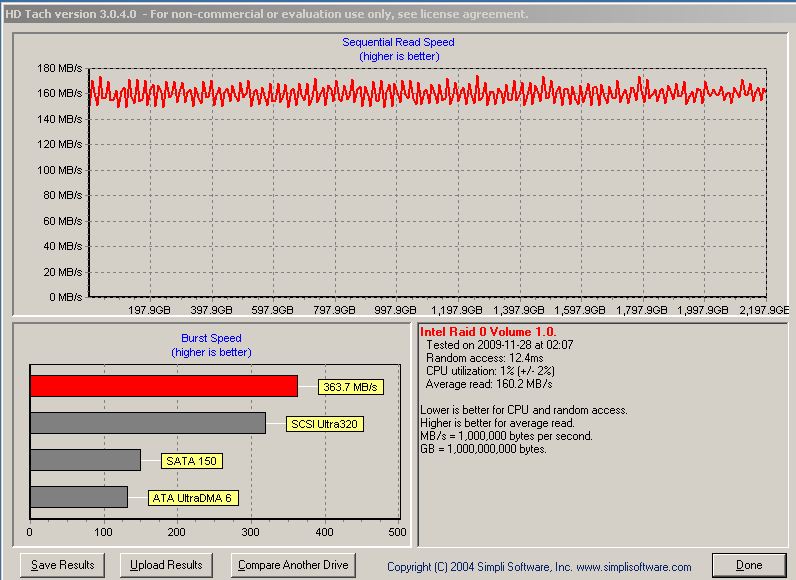Click the GB = 1,000,000,000 bytes definition
The height and width of the screenshot is (580, 796).
483,449
